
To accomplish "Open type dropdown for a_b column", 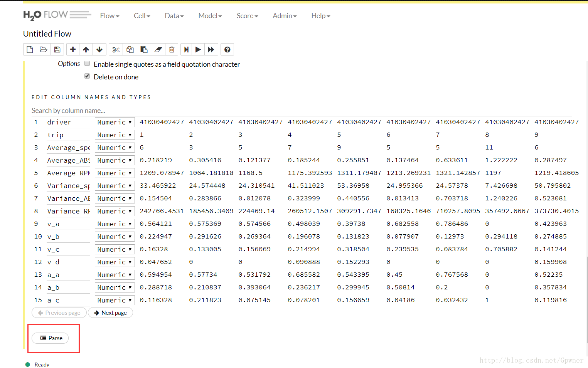I will coord(115,287).
